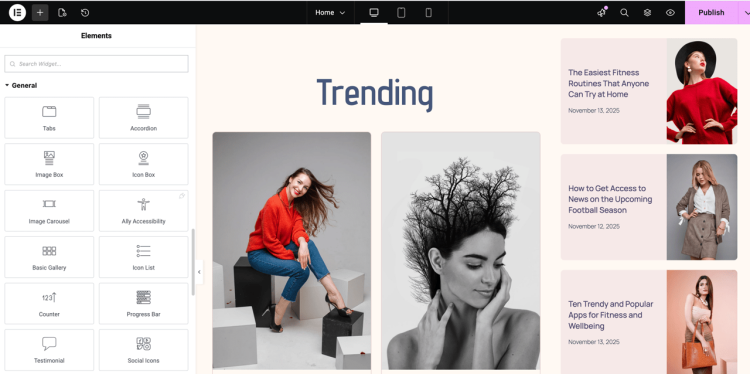Viewport: 750px width, 374px height.
Task: Click the tree-hair woman portrait image
Action: (461, 250)
